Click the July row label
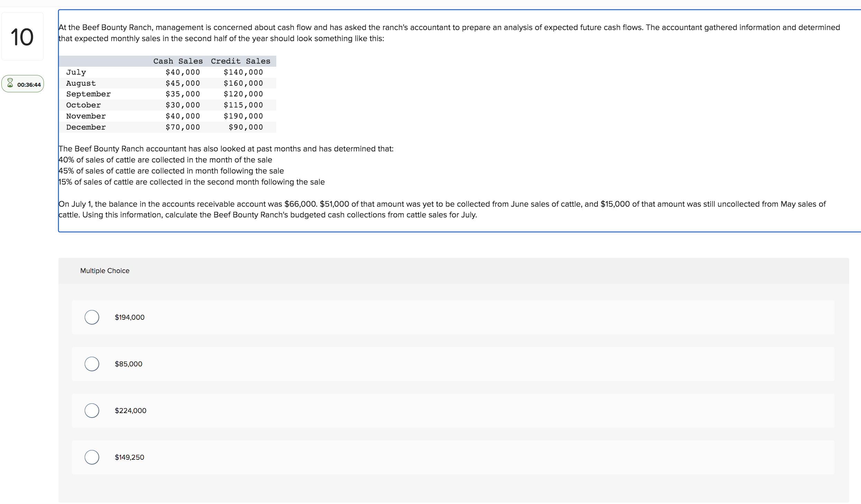Viewport: 861px width, 504px height. pos(76,72)
